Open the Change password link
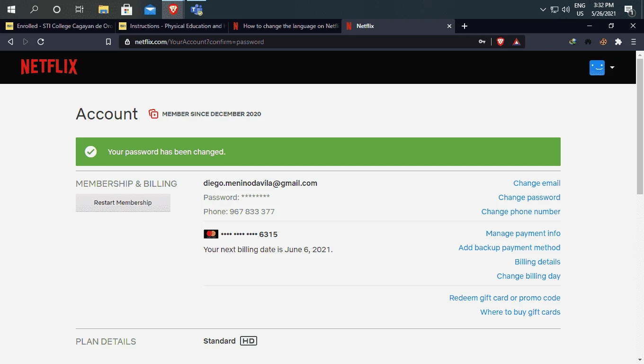Image resolution: width=644 pixels, height=364 pixels. point(529,198)
